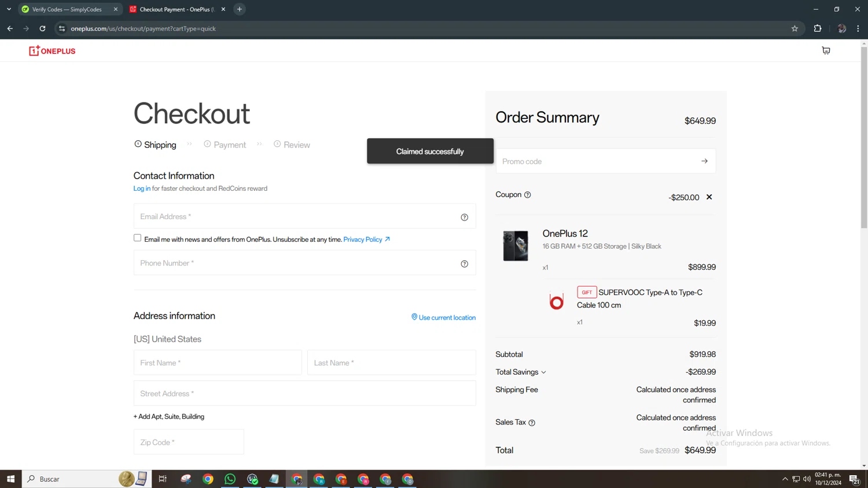Show Phone Number help tooltip
Image resolution: width=868 pixels, height=488 pixels.
464,264
